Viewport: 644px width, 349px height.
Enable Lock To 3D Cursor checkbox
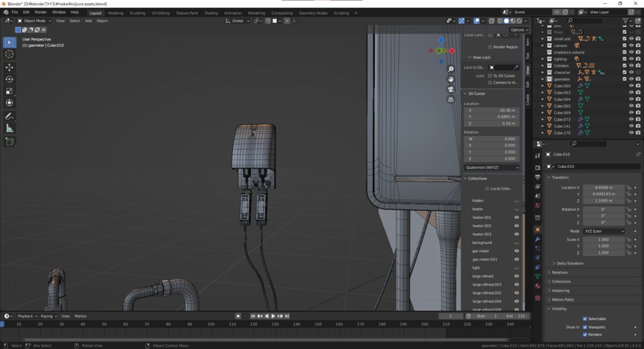coord(490,76)
